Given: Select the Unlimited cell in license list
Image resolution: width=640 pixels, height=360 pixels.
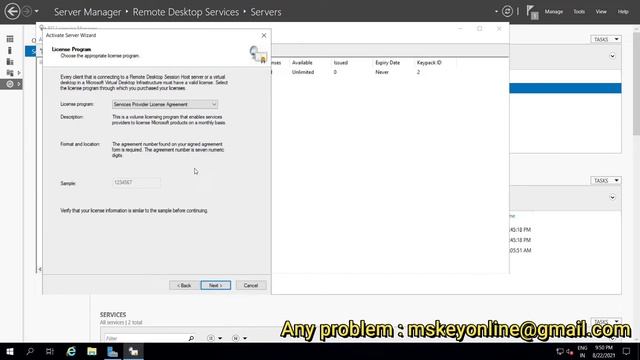Looking at the screenshot, I should click(303, 72).
